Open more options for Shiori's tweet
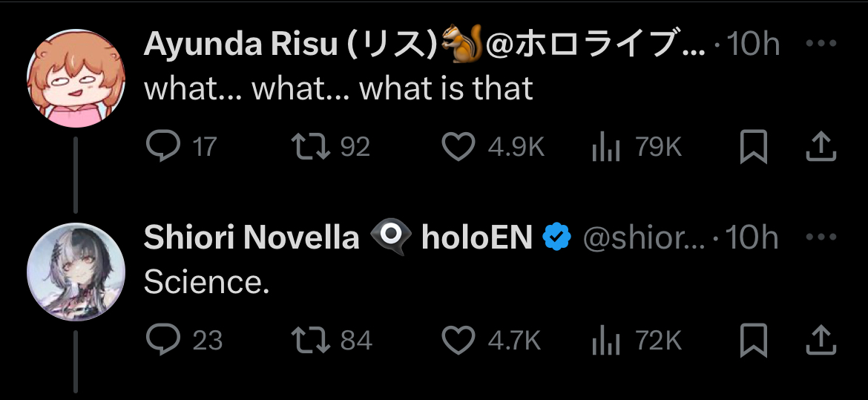Screen dimensions: 868x400 (821, 237)
